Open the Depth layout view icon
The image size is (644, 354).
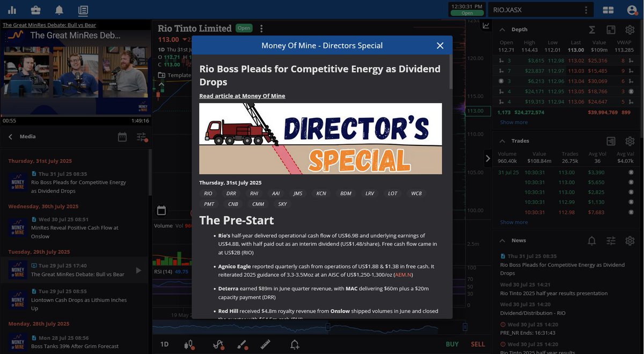tap(611, 29)
